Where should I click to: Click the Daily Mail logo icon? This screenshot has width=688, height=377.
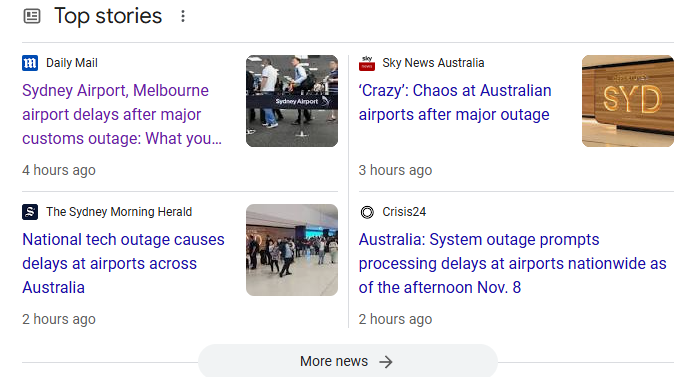coord(30,63)
